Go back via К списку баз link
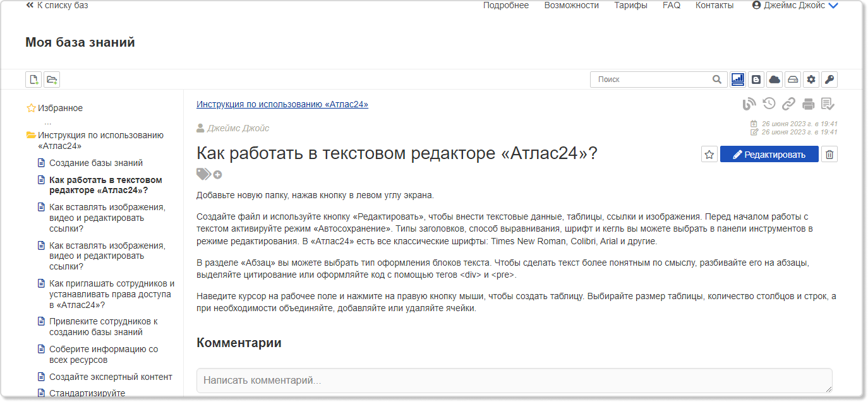Screen dimensions: 868x402 [63, 5]
